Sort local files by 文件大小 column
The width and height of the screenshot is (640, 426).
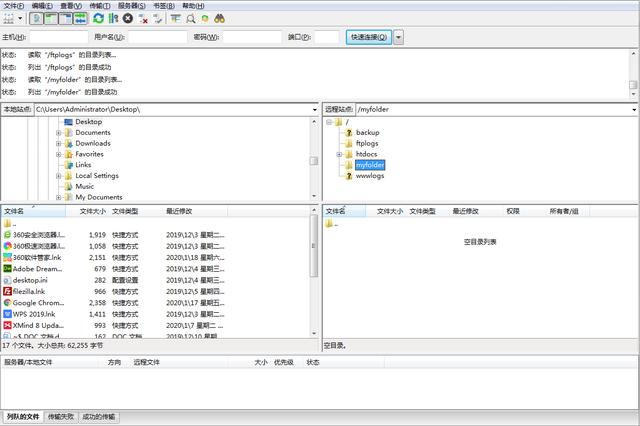click(x=93, y=211)
